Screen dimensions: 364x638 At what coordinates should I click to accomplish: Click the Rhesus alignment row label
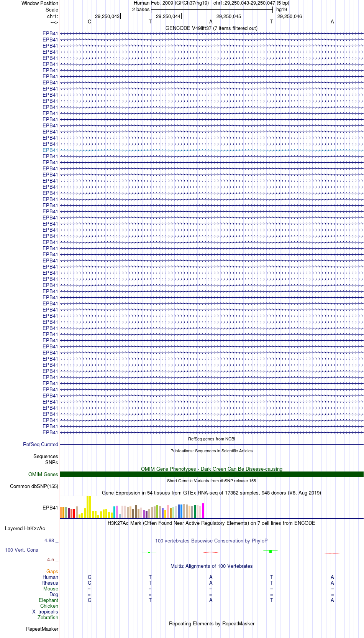(x=50, y=583)
